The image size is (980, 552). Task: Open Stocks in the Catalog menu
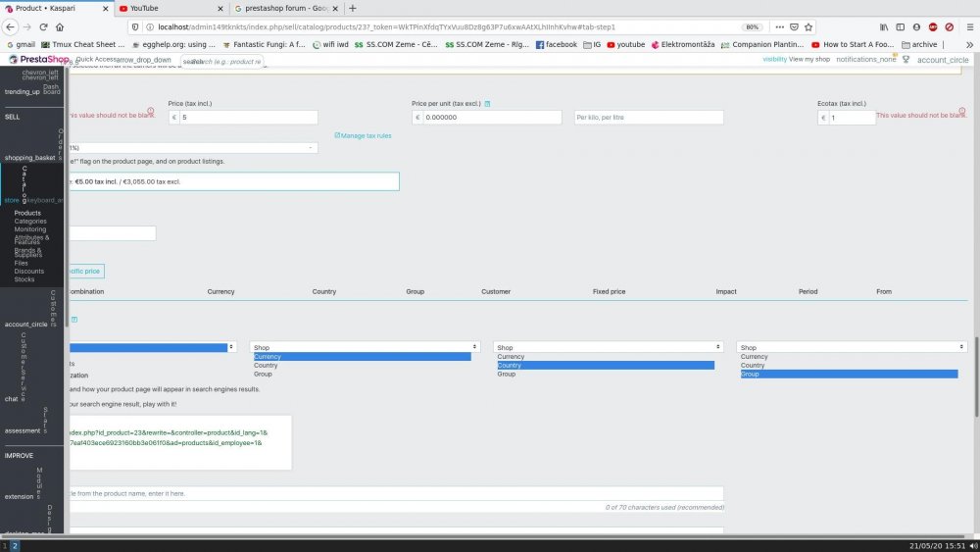point(24,279)
